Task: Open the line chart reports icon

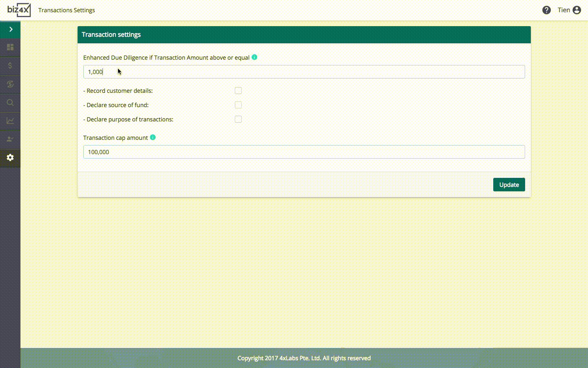Action: pos(10,121)
